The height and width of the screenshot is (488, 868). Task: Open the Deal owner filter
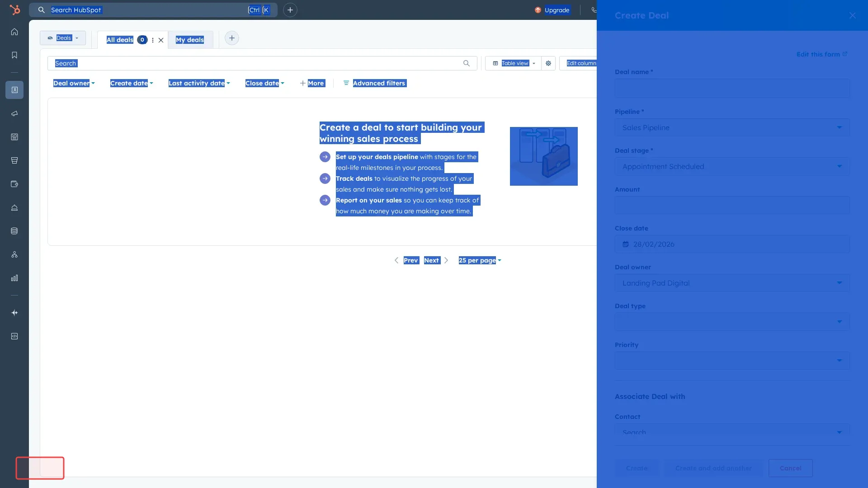(74, 83)
